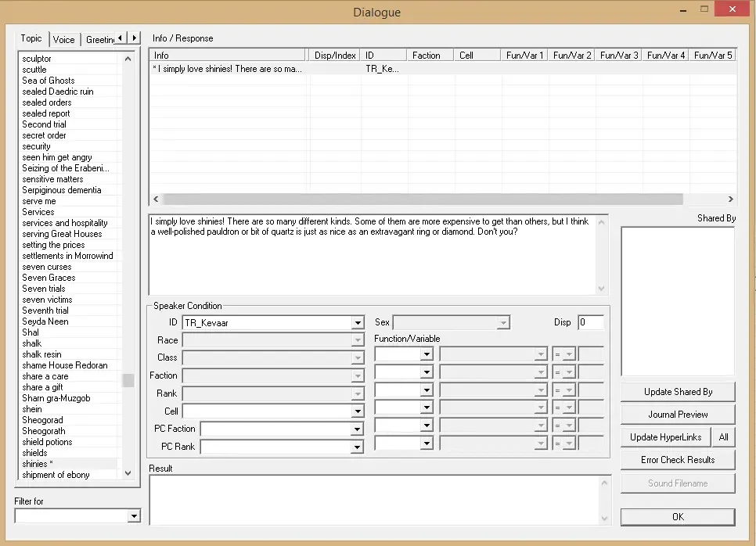
Task: Expand the Filter for dropdown
Action: (x=134, y=516)
